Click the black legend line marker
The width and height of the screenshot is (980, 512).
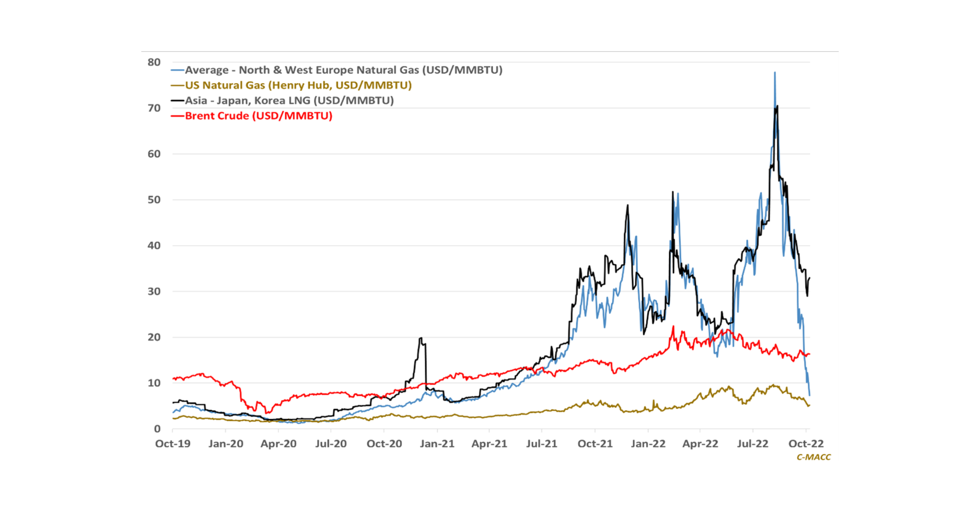click(x=178, y=101)
